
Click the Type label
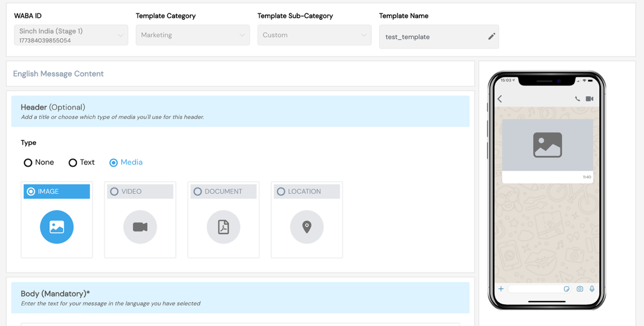point(28,143)
